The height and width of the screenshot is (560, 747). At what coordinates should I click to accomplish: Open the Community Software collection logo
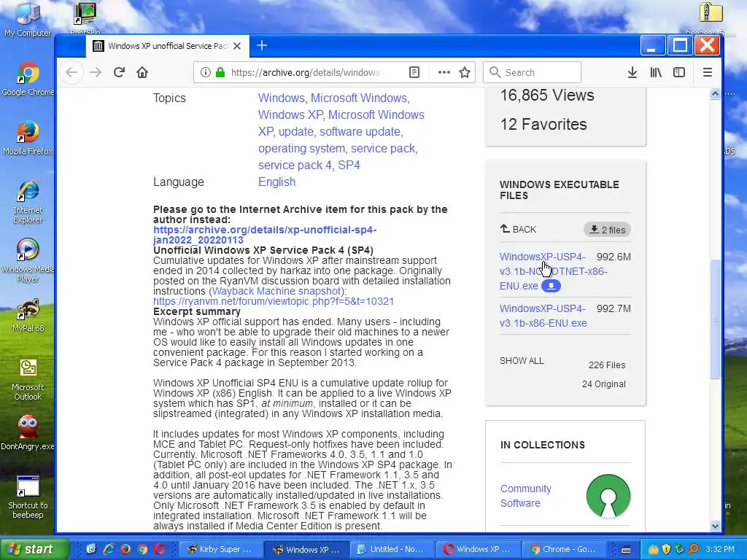608,496
